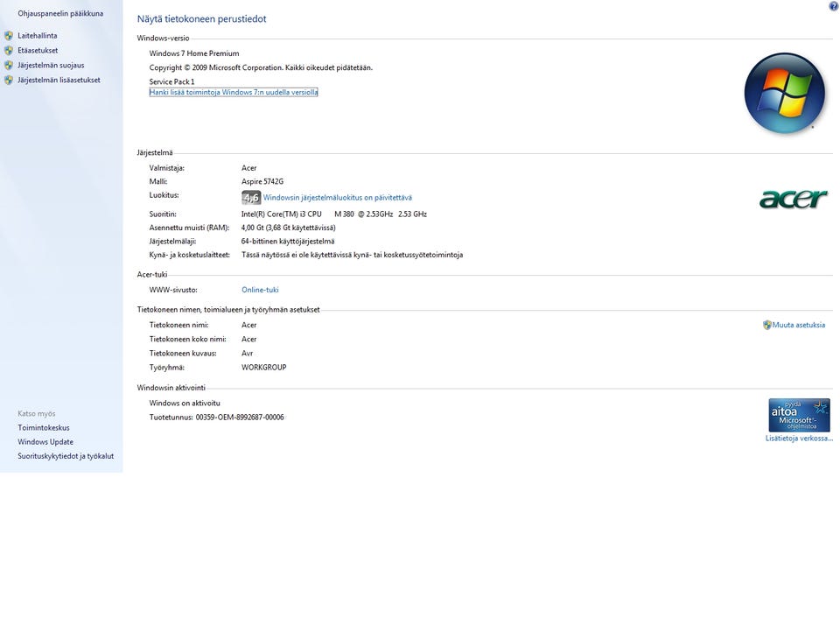Open Järjestelmän suojaus link
The width and height of the screenshot is (840, 618).
tap(51, 66)
